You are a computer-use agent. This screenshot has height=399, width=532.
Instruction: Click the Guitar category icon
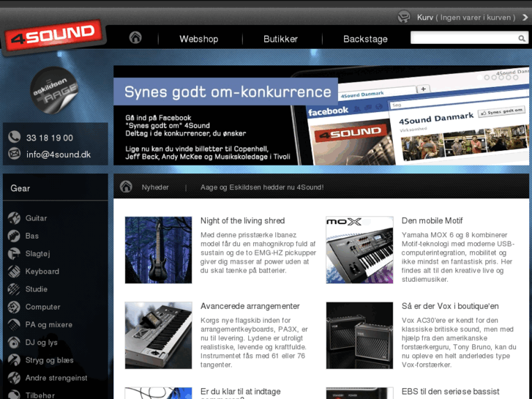click(14, 218)
